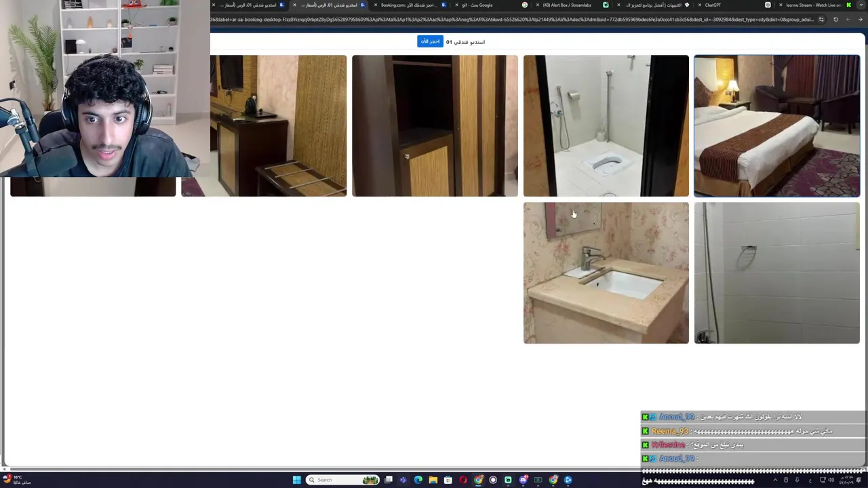Screen dimensions: 868x488
Task: Open the notification bell in the taskbar
Action: [859, 480]
